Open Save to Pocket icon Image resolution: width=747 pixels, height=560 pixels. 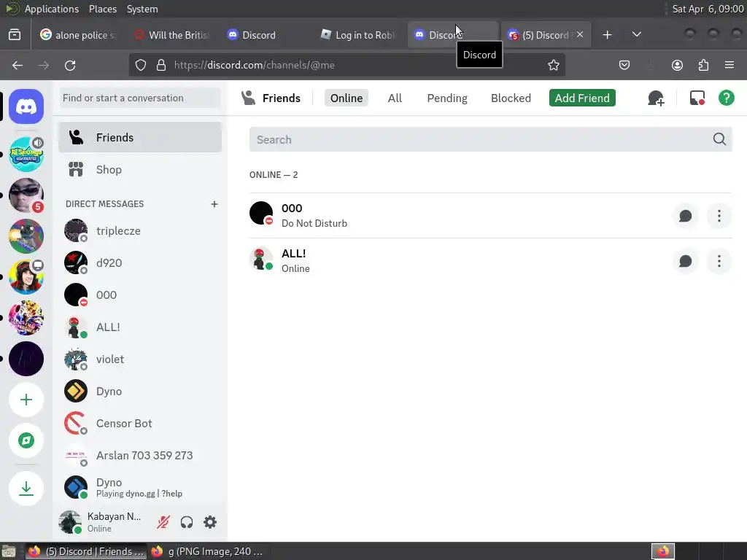click(624, 65)
